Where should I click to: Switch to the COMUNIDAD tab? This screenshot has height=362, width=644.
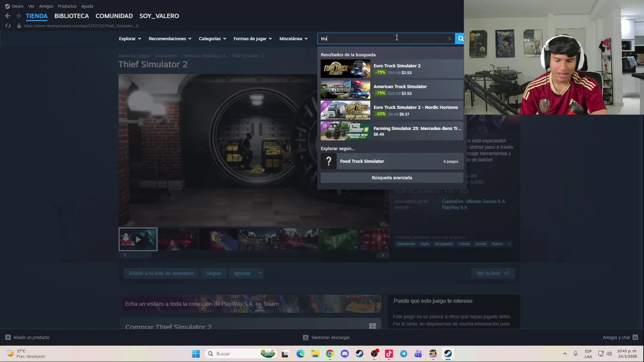(x=114, y=16)
